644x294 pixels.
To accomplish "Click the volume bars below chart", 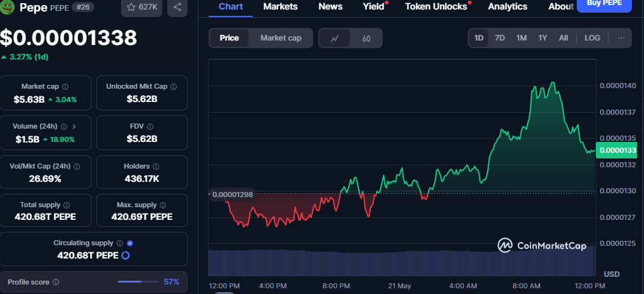I will click(402, 263).
